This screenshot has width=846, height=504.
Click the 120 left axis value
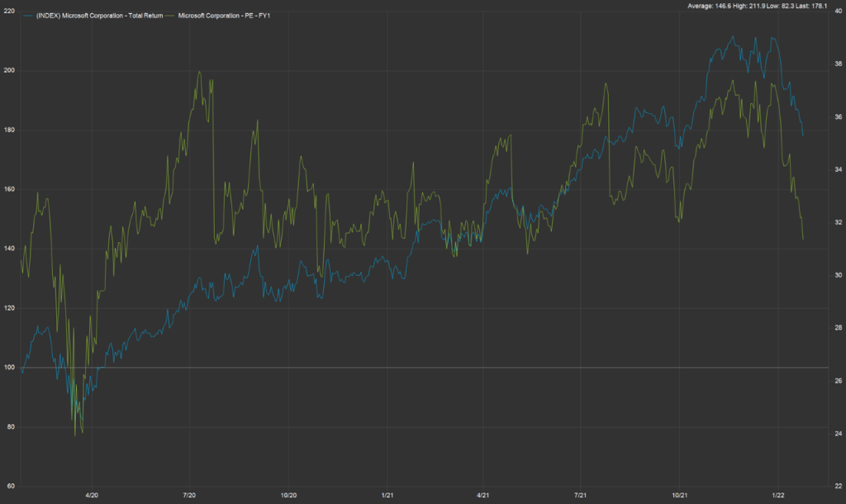pyautogui.click(x=9, y=308)
